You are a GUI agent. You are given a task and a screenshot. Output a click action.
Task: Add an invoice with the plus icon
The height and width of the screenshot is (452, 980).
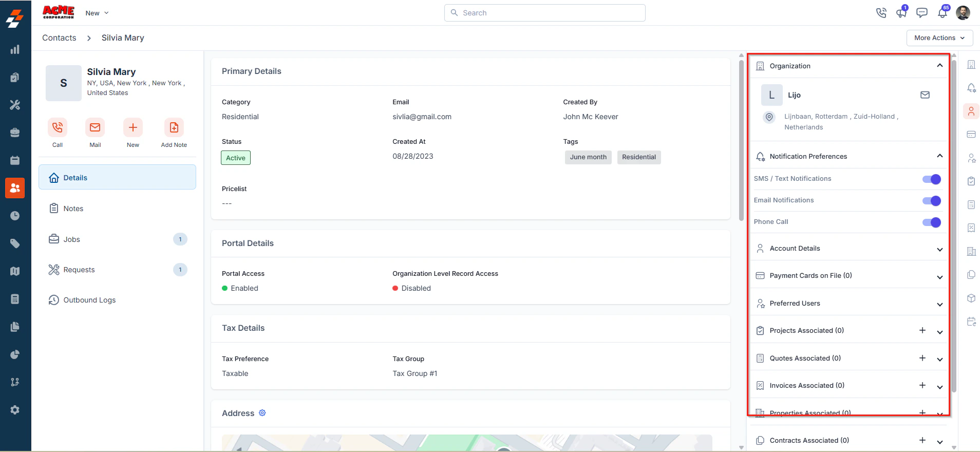point(922,385)
